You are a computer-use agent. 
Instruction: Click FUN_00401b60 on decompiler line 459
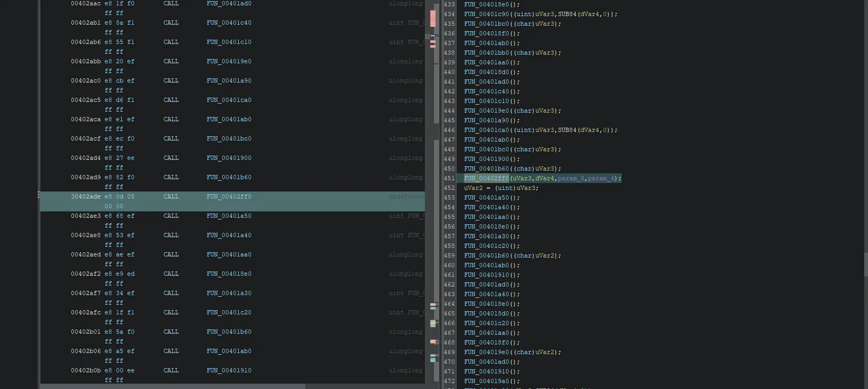pyautogui.click(x=486, y=256)
